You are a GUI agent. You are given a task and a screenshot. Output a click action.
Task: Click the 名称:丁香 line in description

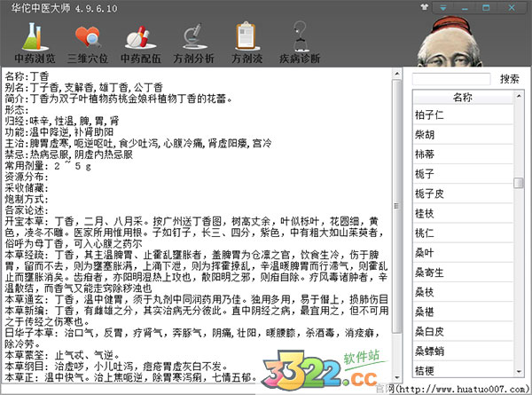27,76
